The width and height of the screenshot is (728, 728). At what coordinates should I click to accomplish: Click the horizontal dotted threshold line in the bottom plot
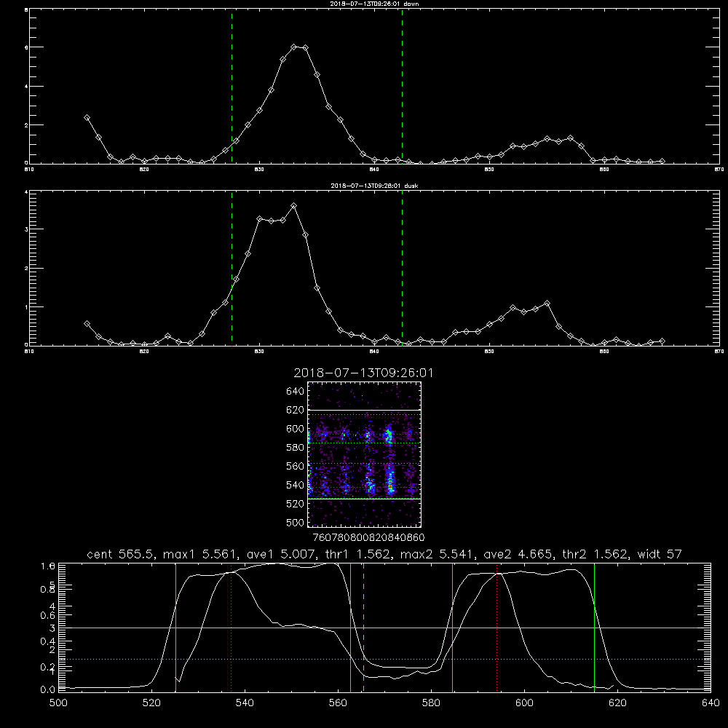[x=384, y=660]
